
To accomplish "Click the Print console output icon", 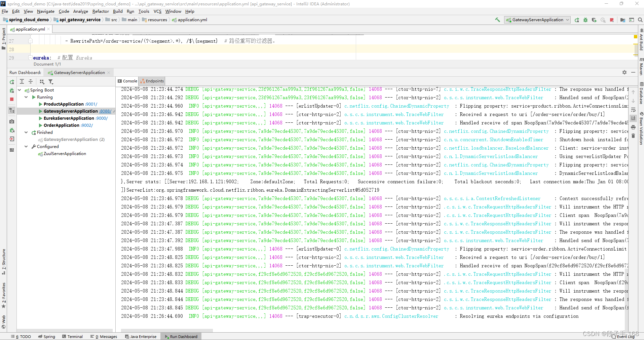I will tap(633, 127).
